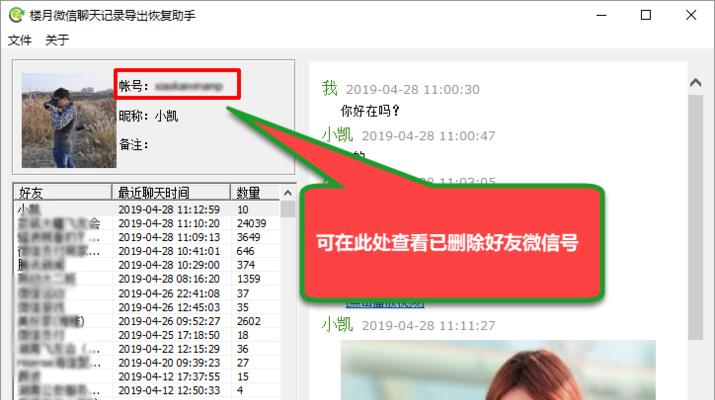This screenshot has height=400, width=715.
Task: Select row dated 2019-04-28 11:10:20
Action: (147, 223)
